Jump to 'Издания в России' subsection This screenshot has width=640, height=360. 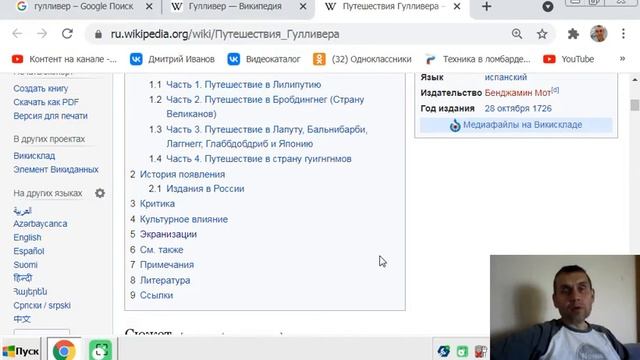pyautogui.click(x=205, y=189)
